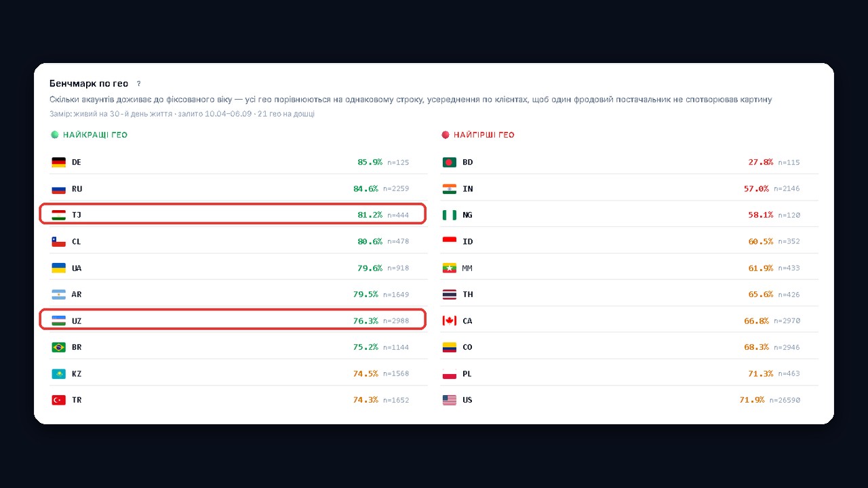868x488 pixels.
Task: Click the Nigeria flag in the NG row
Action: 449,215
